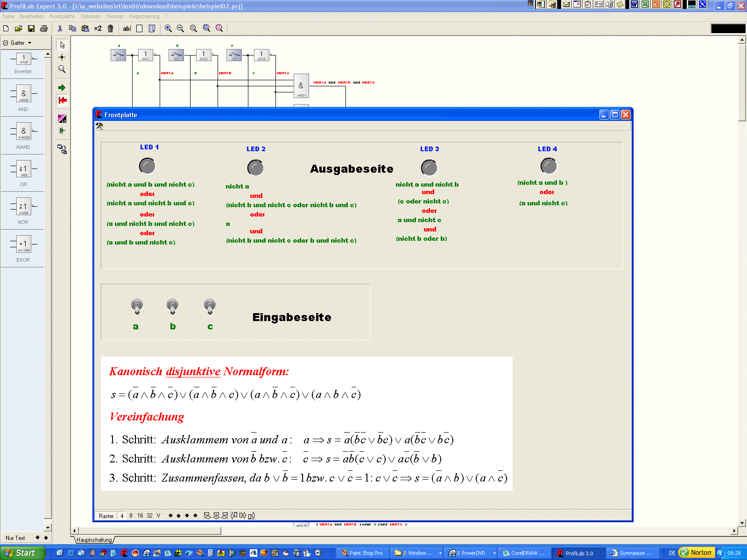747x560 pixels.
Task: Copy selection with the copy icon
Action: coord(72,28)
